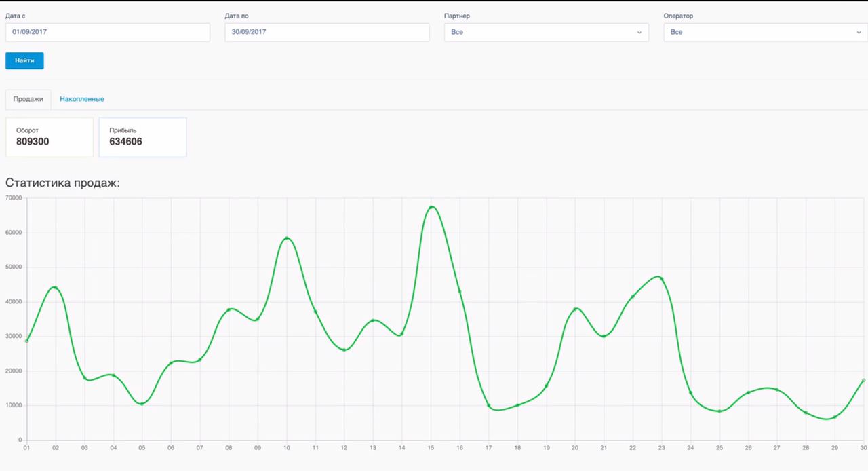Click the chart data point for day 29

click(x=835, y=417)
